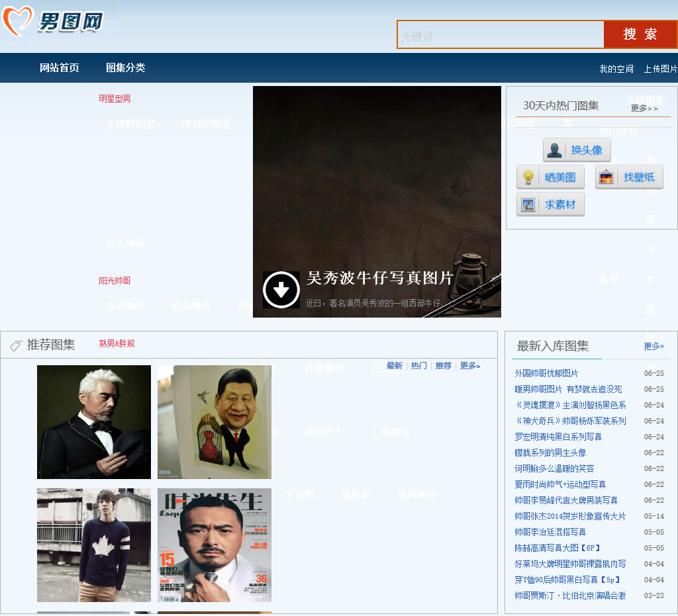Open 夏雨时尚帅气+运动型写真 entry
Viewport: 678px width, 616px height.
tap(560, 485)
